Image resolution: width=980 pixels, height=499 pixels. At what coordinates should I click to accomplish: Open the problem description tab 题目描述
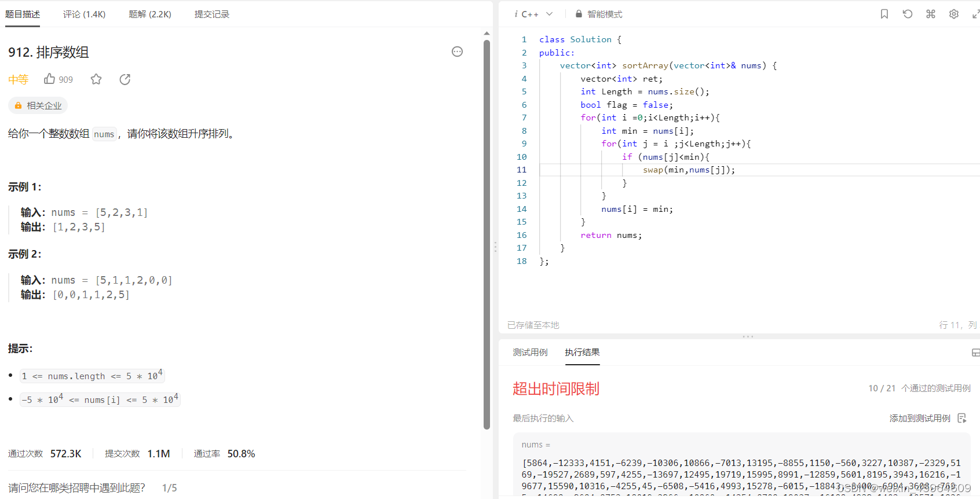(x=23, y=14)
